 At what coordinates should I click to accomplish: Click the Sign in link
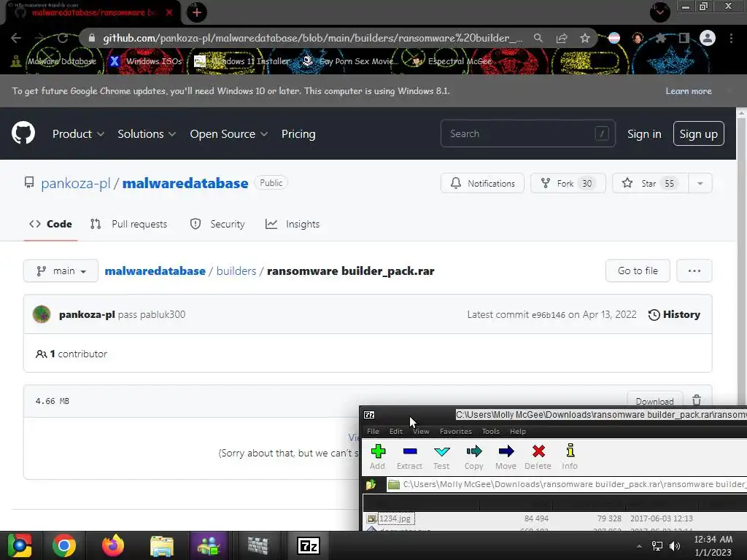(x=644, y=134)
